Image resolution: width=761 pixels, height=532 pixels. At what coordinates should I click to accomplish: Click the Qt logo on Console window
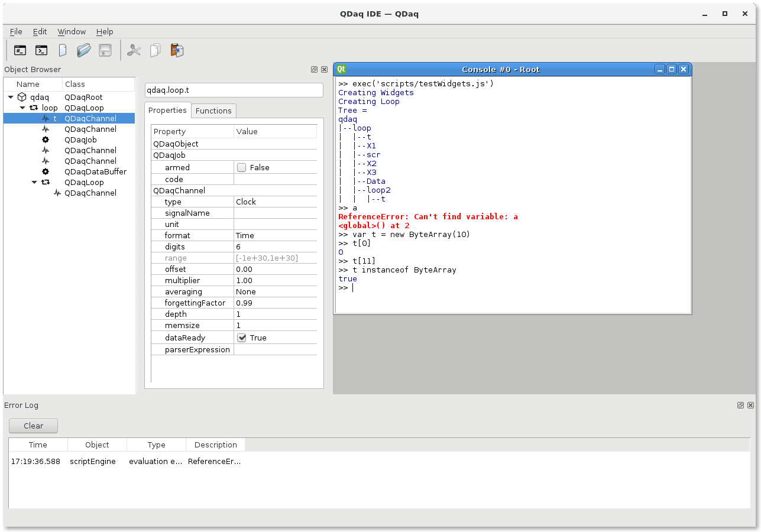341,69
